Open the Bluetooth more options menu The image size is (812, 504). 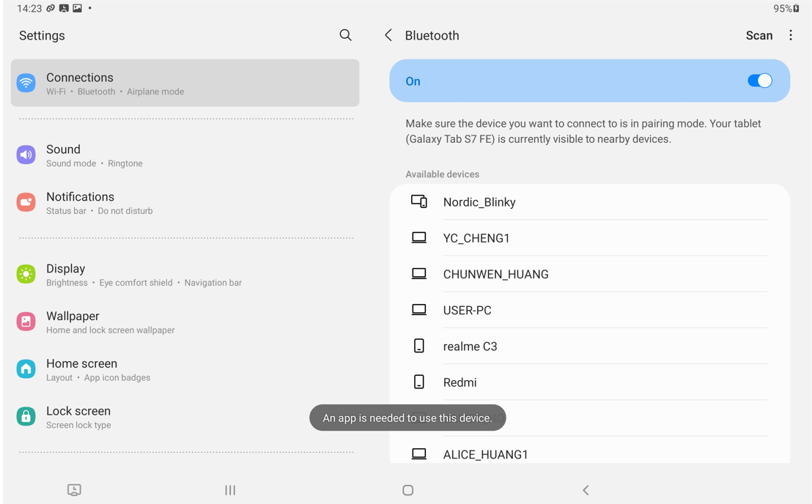point(790,34)
